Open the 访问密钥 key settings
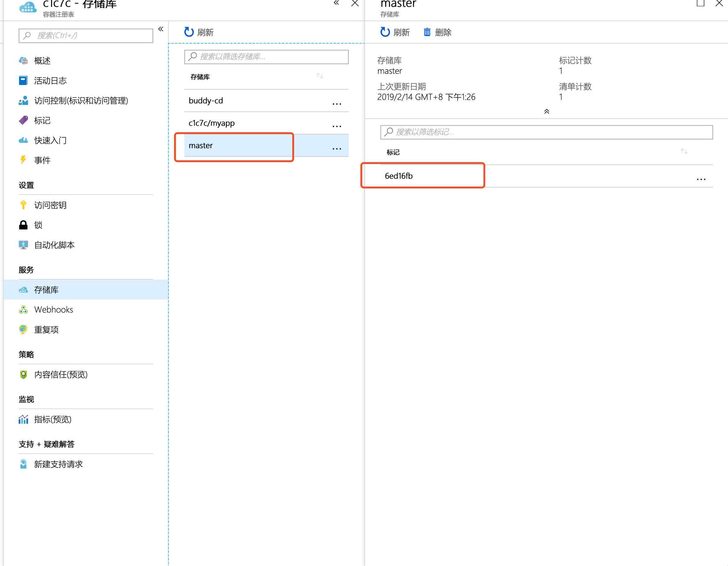 (50, 205)
